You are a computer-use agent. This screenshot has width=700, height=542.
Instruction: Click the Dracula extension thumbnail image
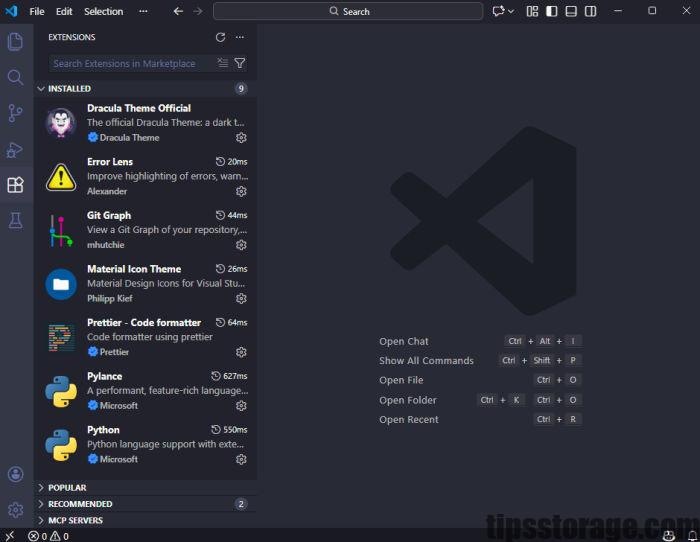[61, 123]
